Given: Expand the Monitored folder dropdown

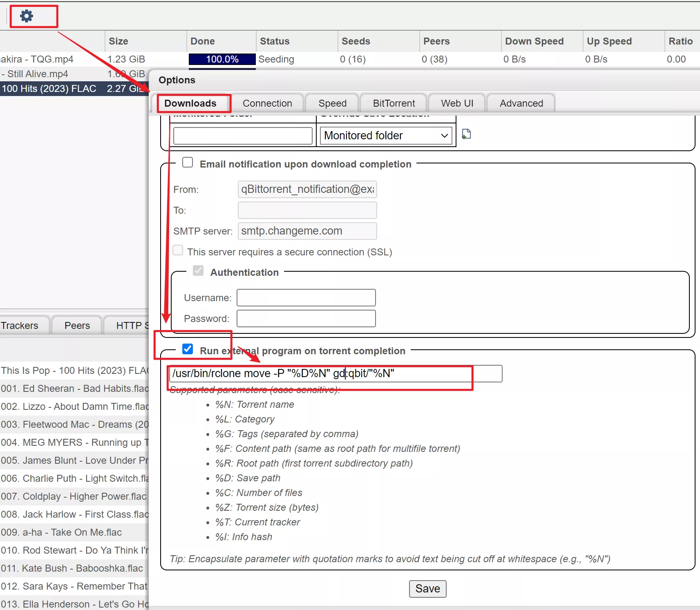Looking at the screenshot, I should 386,136.
